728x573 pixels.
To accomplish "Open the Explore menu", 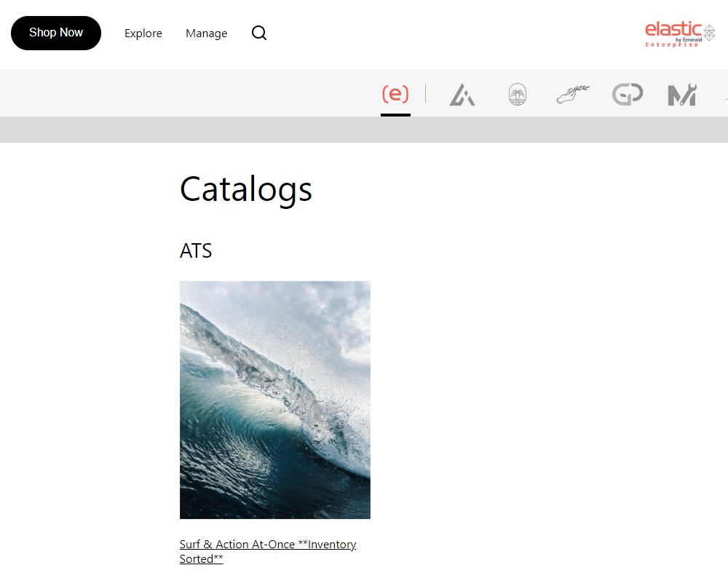I will (x=143, y=33).
